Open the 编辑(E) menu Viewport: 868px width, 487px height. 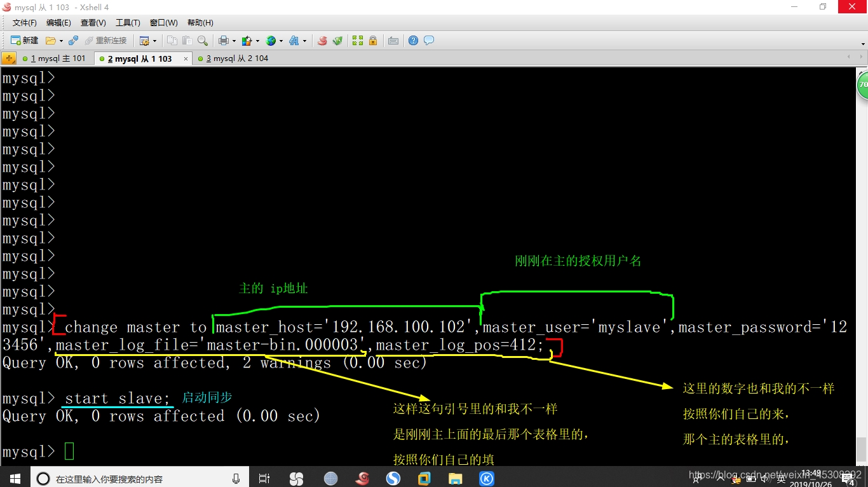pos(58,23)
